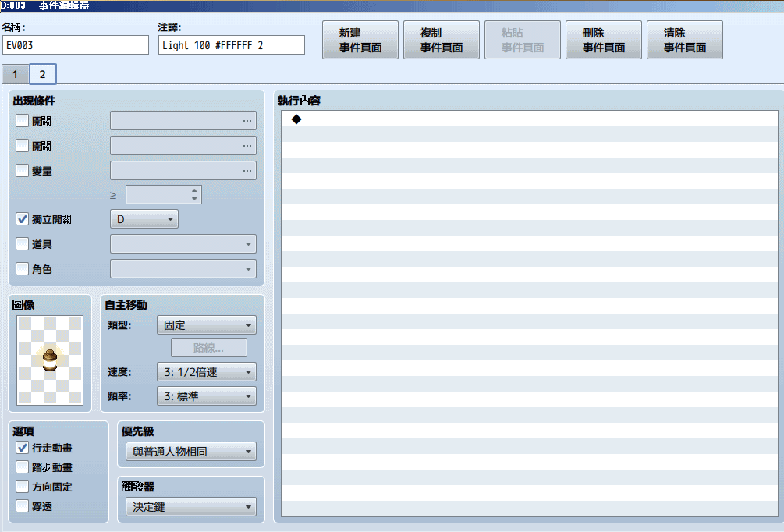
Task: Open the 道具 item dropdown
Action: click(x=183, y=244)
